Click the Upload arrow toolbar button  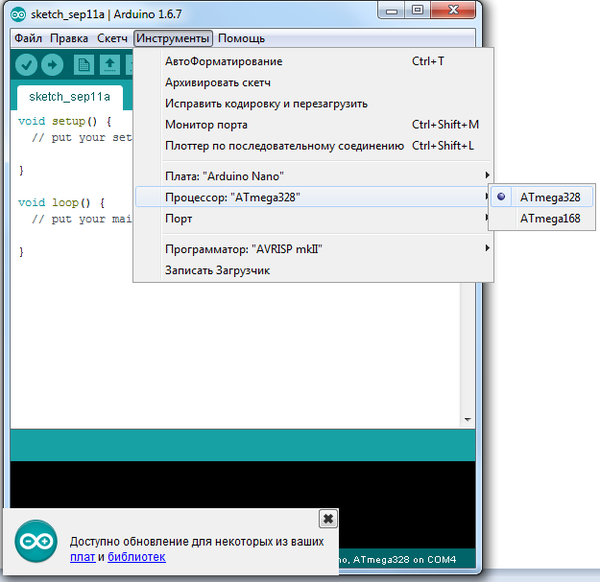pos(52,65)
